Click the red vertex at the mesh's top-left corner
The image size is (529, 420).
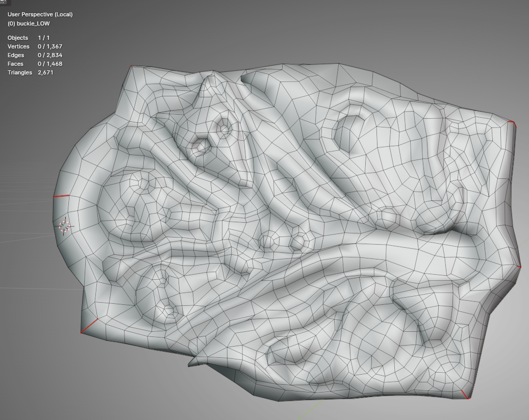point(132,66)
